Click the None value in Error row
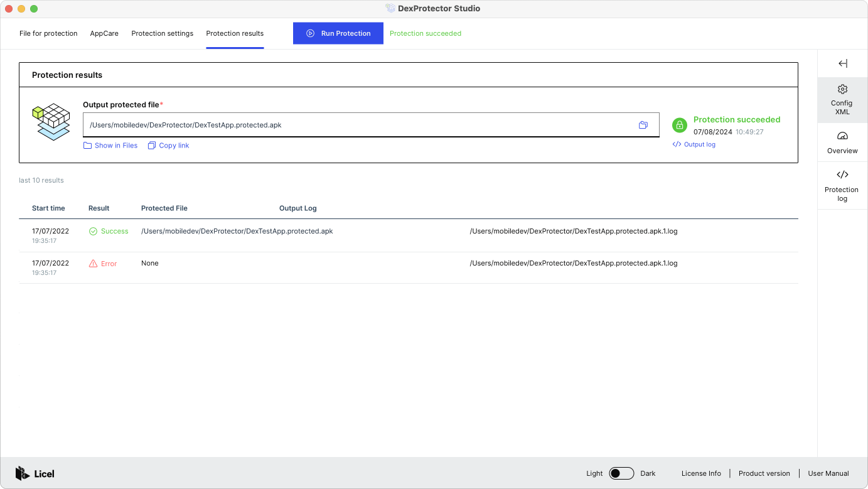This screenshot has height=489, width=868. (150, 263)
